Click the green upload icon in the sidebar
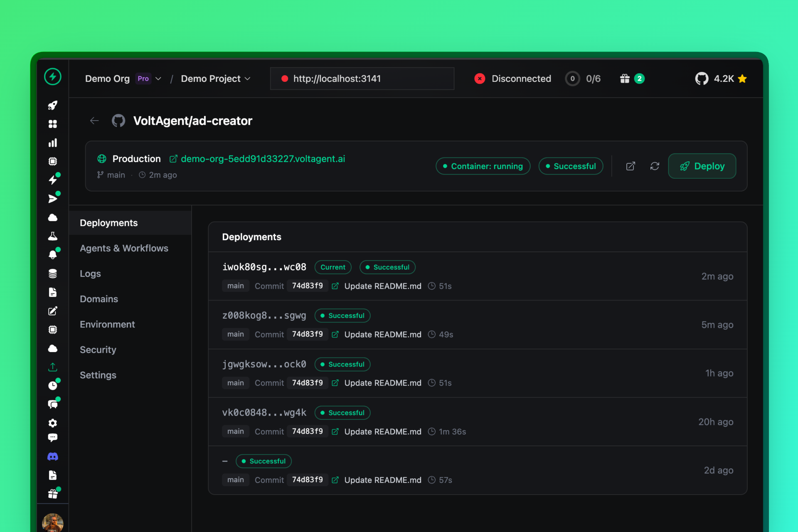The width and height of the screenshot is (798, 532). (x=53, y=367)
